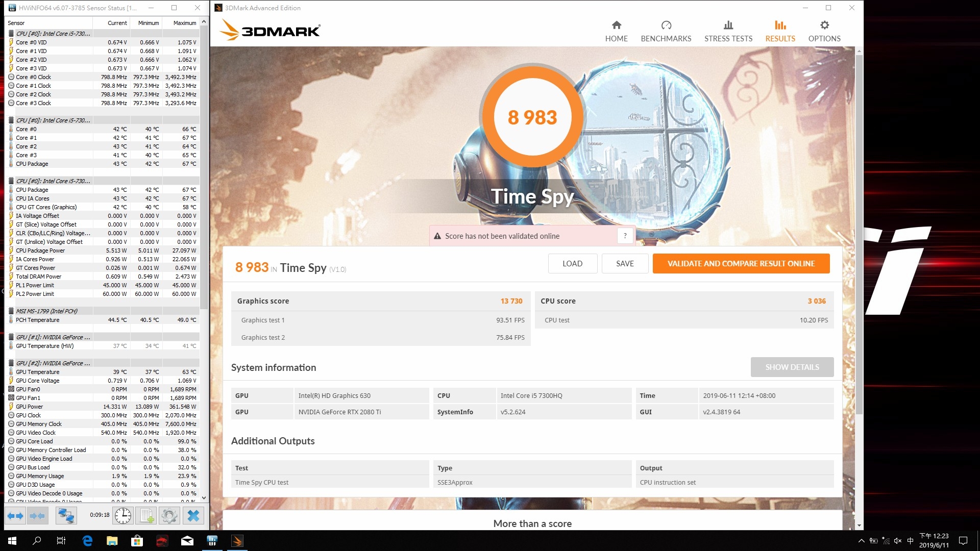Start HWiNFO logging file icon
This screenshot has height=551, width=980.
pyautogui.click(x=147, y=516)
